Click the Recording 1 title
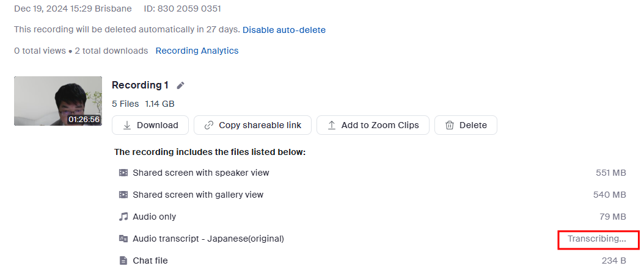 click(x=140, y=85)
